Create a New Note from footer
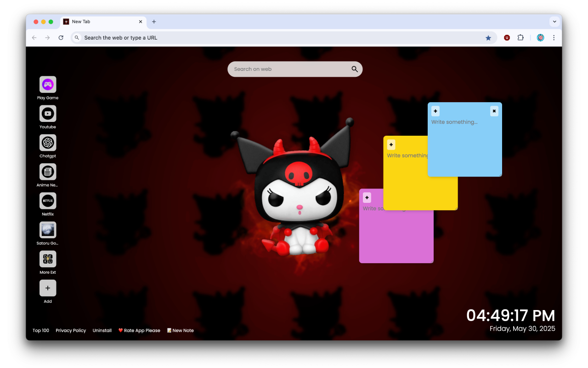 180,330
